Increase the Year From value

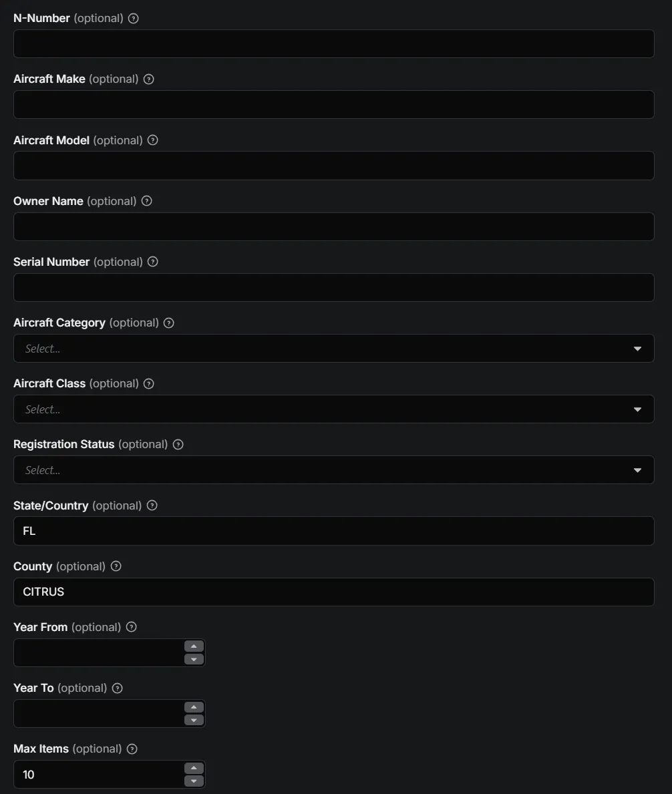point(194,646)
